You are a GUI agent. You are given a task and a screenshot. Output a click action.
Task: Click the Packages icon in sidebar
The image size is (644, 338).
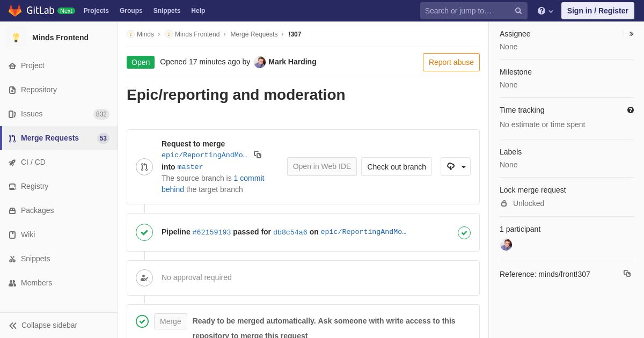coord(12,211)
